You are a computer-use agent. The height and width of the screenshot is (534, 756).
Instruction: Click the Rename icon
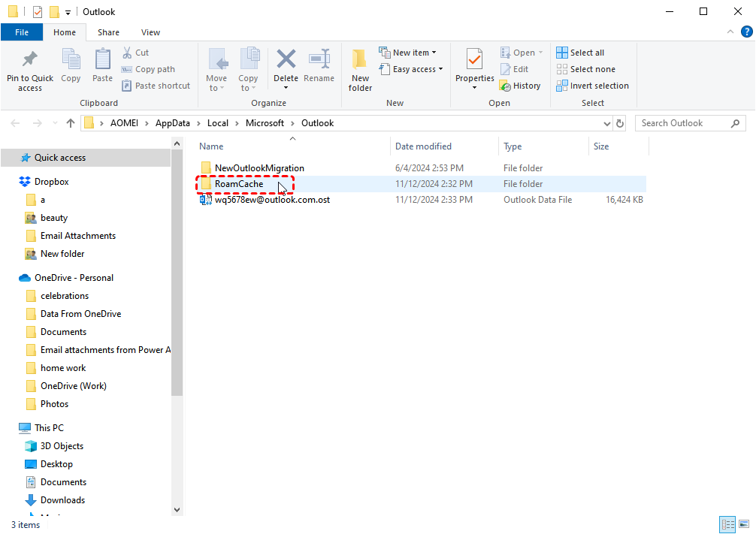[x=319, y=59]
